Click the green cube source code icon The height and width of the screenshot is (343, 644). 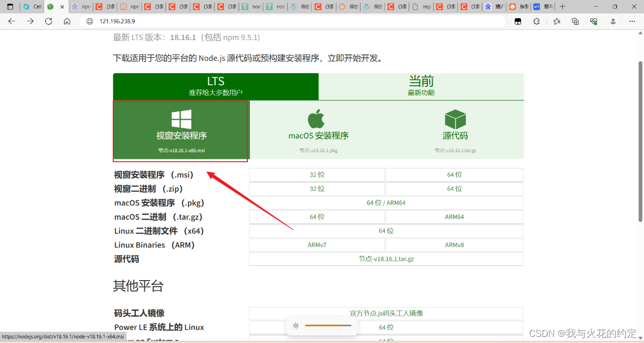click(455, 119)
